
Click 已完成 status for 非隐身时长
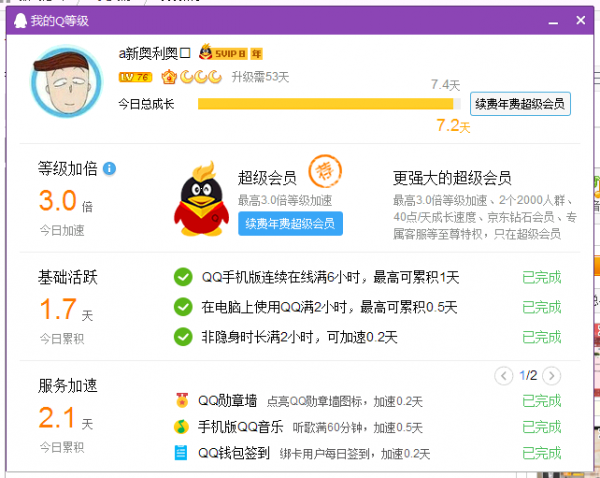click(541, 337)
